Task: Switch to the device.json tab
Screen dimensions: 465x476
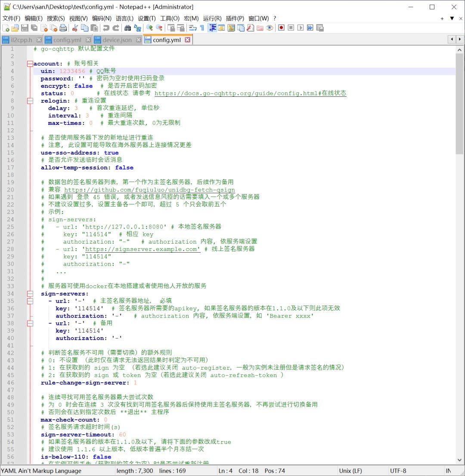Action: (x=117, y=40)
